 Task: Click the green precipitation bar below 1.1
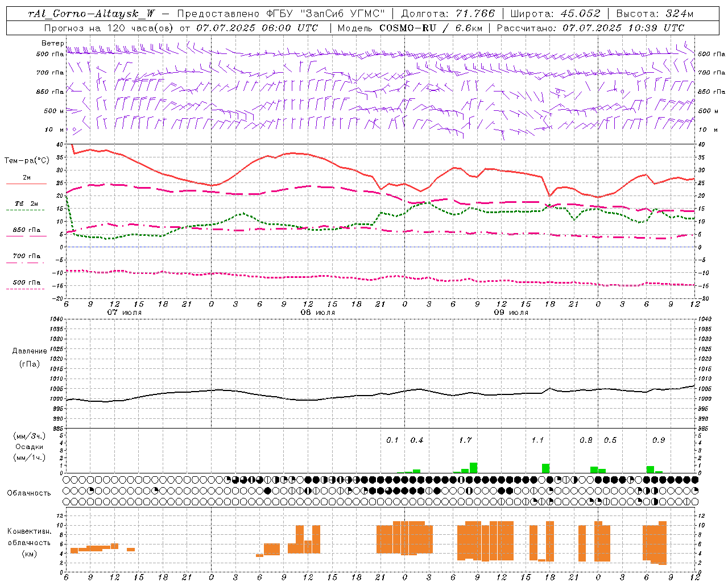[545, 468]
